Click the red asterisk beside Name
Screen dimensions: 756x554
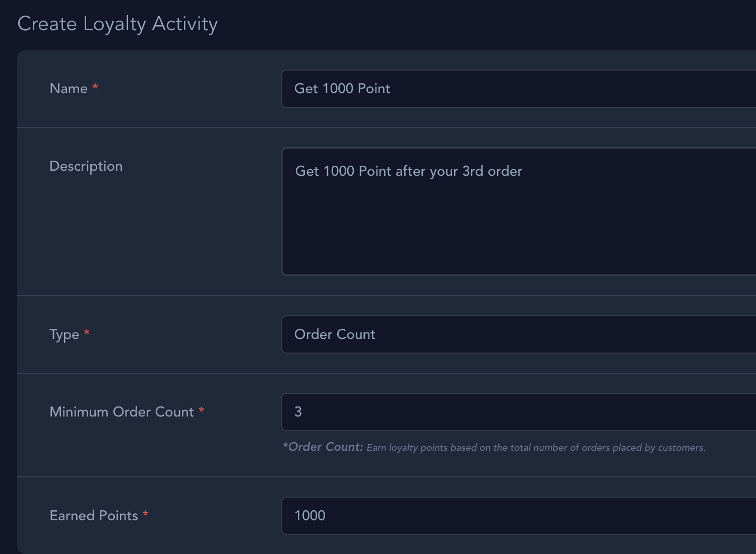(95, 87)
